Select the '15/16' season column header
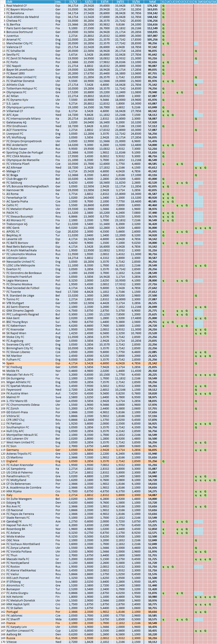The height and width of the screenshot is (644, 217). [x=136, y=2]
